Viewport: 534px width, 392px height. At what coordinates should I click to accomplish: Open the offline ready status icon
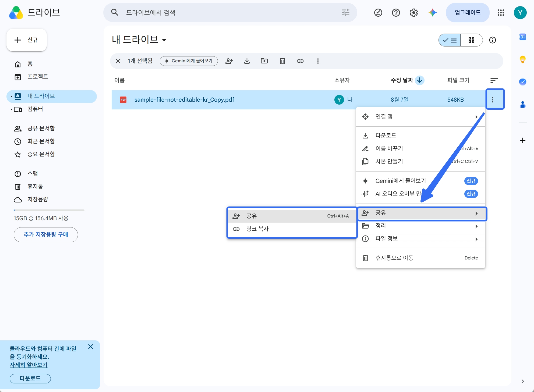[x=378, y=13]
